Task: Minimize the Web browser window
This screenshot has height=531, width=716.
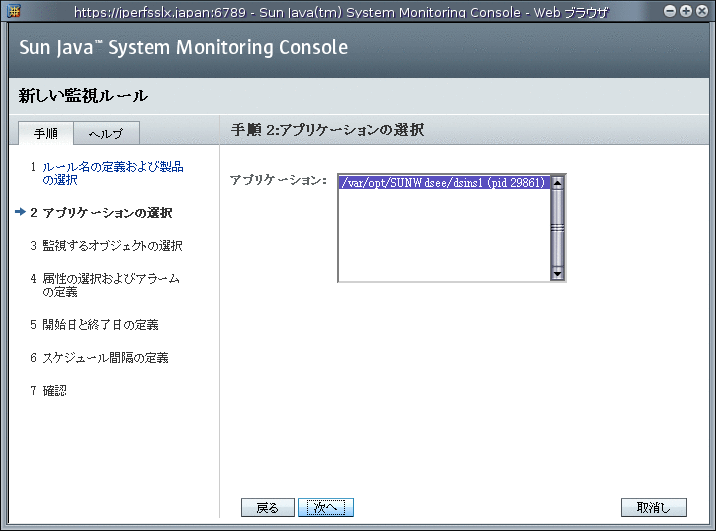Action: pyautogui.click(x=669, y=11)
